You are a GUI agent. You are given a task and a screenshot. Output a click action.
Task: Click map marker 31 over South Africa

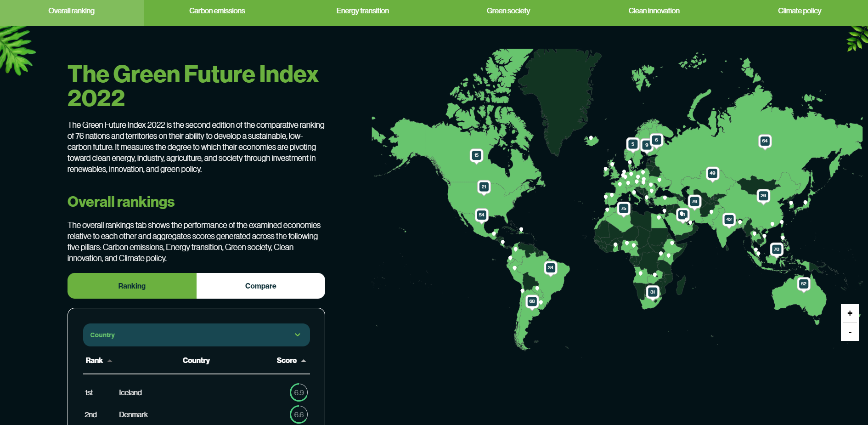pos(652,292)
